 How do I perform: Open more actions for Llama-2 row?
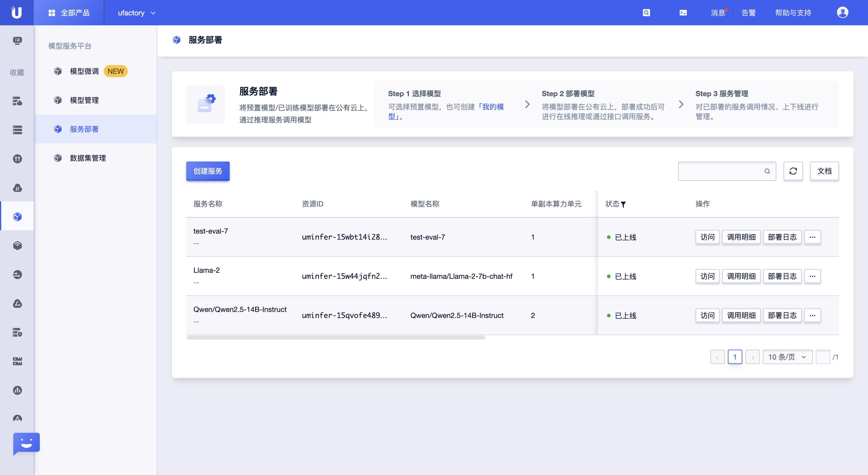coord(812,276)
